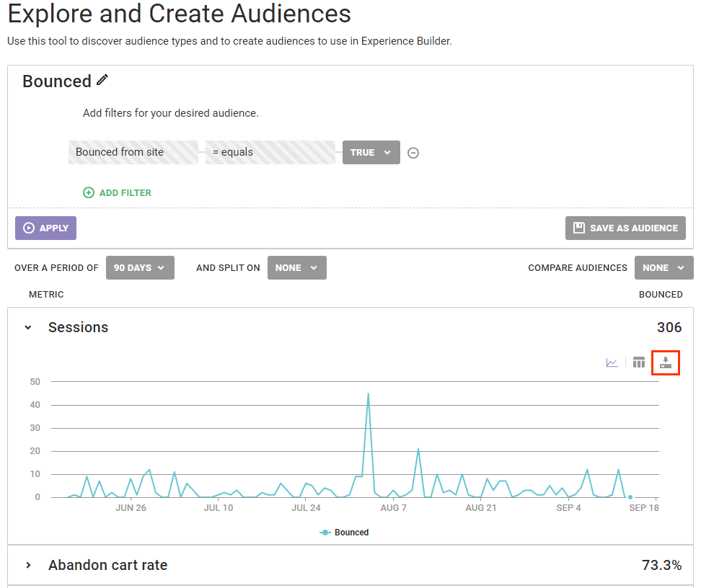Switch Sessions to line chart view

coord(612,362)
